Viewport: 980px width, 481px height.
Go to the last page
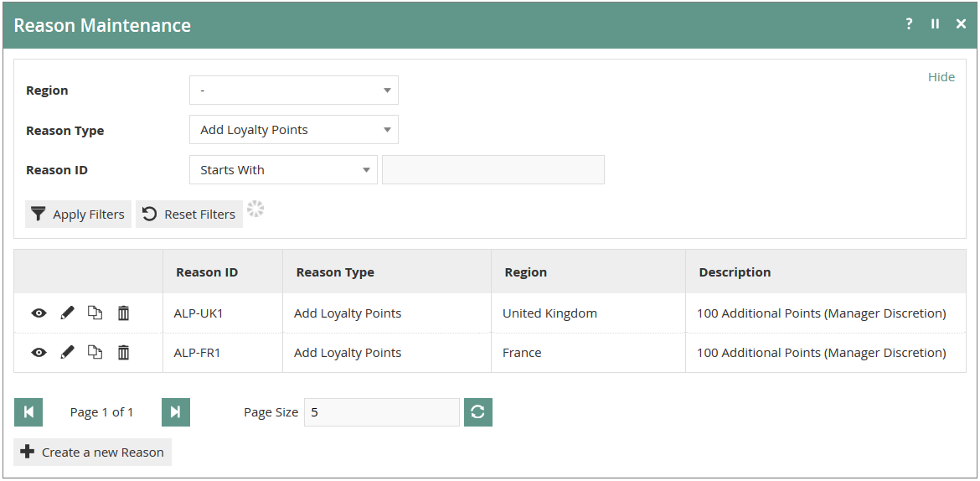tap(176, 412)
